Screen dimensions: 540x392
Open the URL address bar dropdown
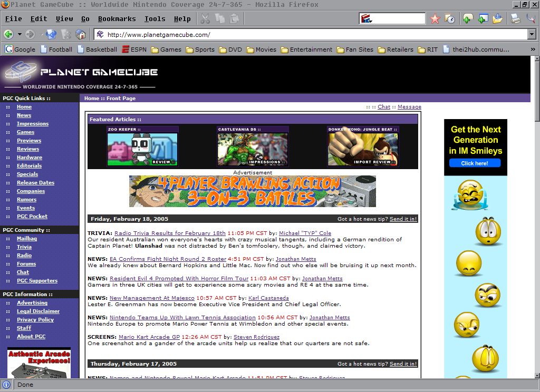532,35
